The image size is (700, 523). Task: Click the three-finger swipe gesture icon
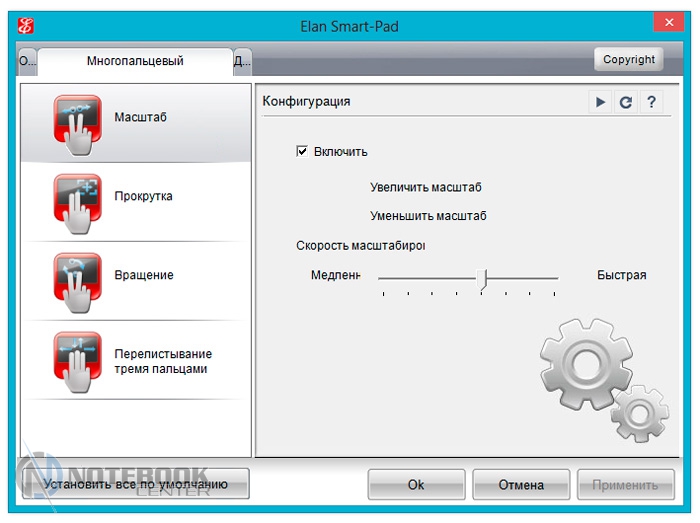click(77, 361)
